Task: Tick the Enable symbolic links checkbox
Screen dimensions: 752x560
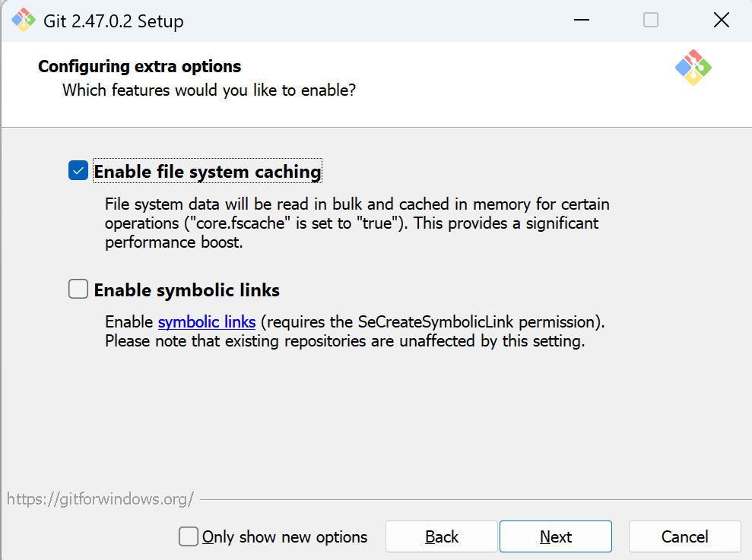Action: [78, 289]
